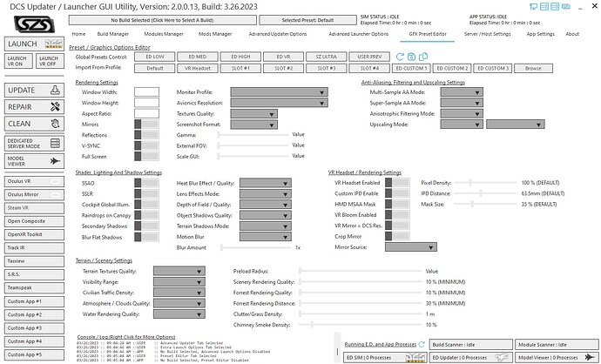Switch to Home tab
The width and height of the screenshot is (601, 364).
pyautogui.click(x=78, y=34)
